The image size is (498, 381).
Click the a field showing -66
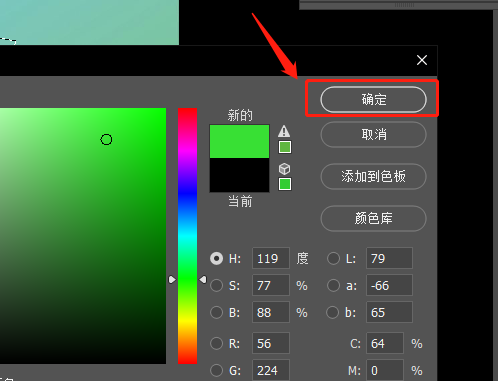[x=389, y=285]
